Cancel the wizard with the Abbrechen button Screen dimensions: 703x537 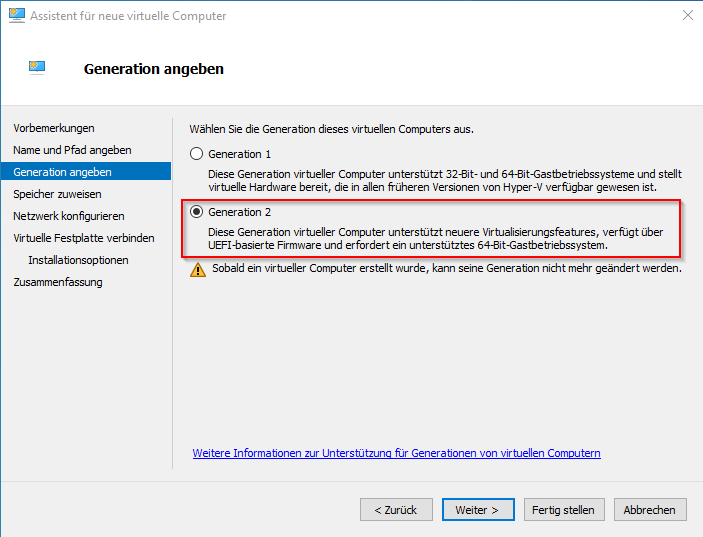[x=650, y=510]
